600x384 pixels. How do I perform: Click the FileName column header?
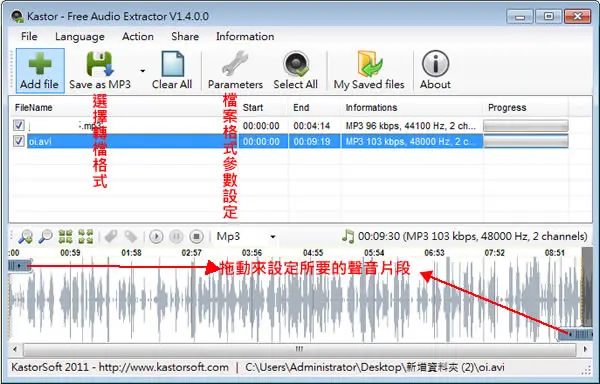(34, 107)
